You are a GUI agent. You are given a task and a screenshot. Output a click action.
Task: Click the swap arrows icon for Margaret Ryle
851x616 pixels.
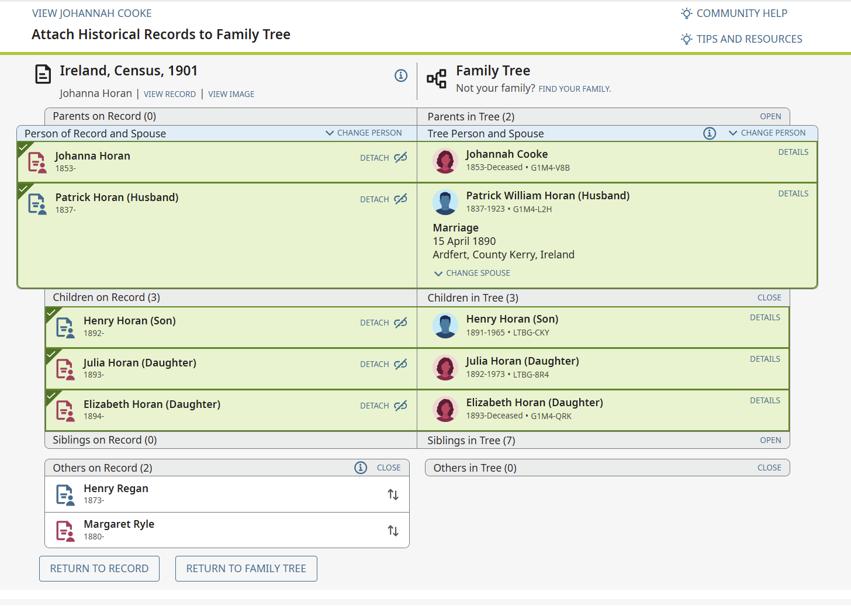point(393,531)
